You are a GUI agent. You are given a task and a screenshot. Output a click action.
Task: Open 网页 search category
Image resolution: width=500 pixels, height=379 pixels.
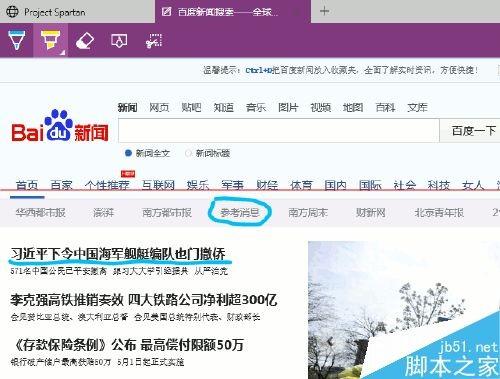159,107
